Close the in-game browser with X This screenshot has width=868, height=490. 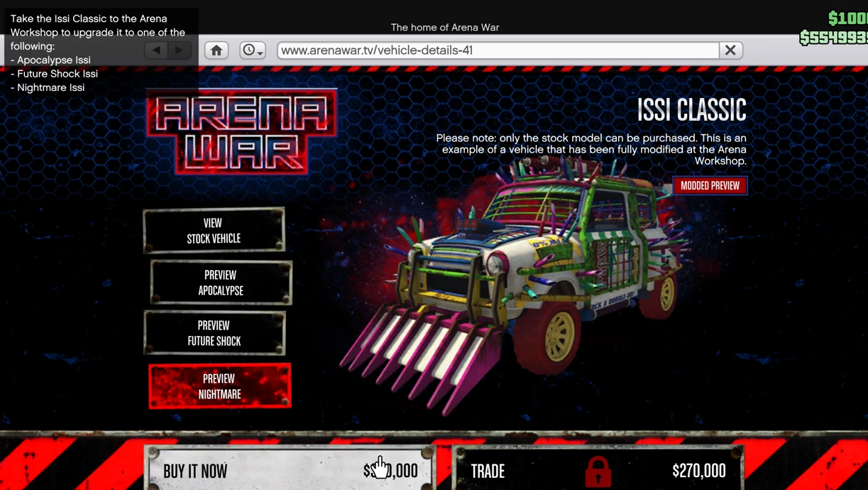[x=730, y=50]
